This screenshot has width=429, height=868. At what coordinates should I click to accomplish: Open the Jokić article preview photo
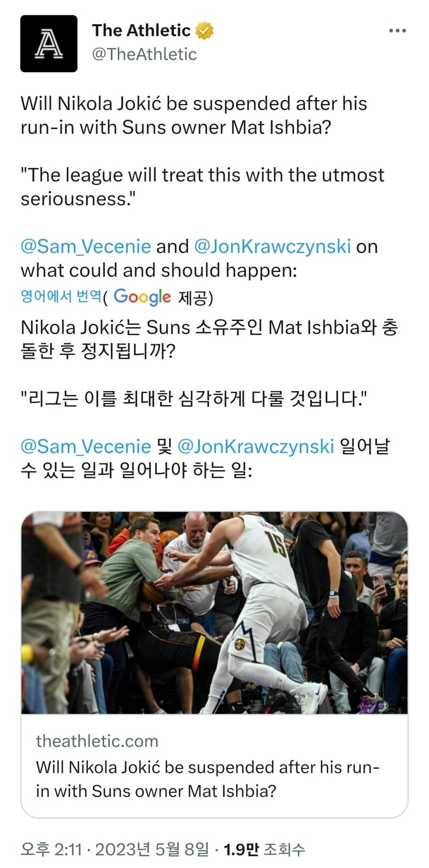click(214, 613)
